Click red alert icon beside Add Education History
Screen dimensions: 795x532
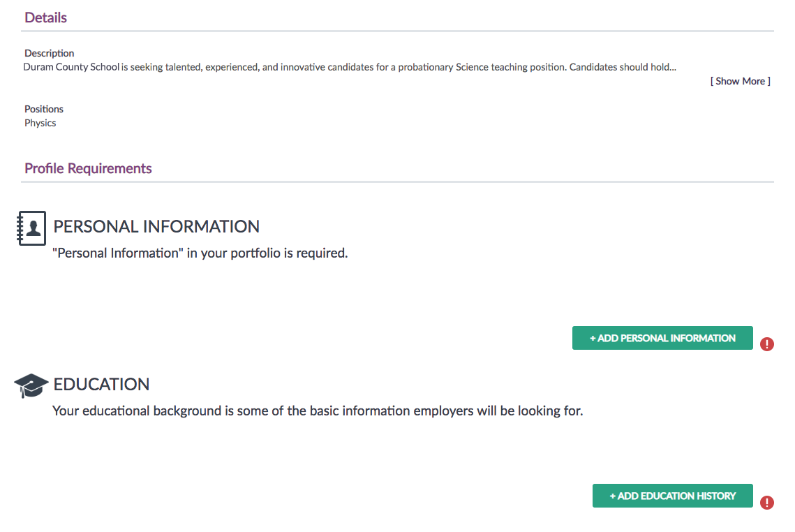coord(766,503)
